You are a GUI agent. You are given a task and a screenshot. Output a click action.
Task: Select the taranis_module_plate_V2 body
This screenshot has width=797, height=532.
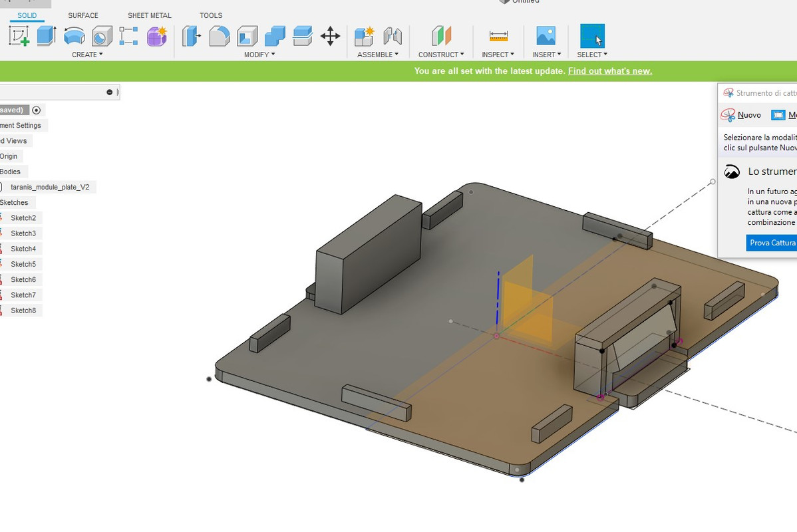click(50, 187)
